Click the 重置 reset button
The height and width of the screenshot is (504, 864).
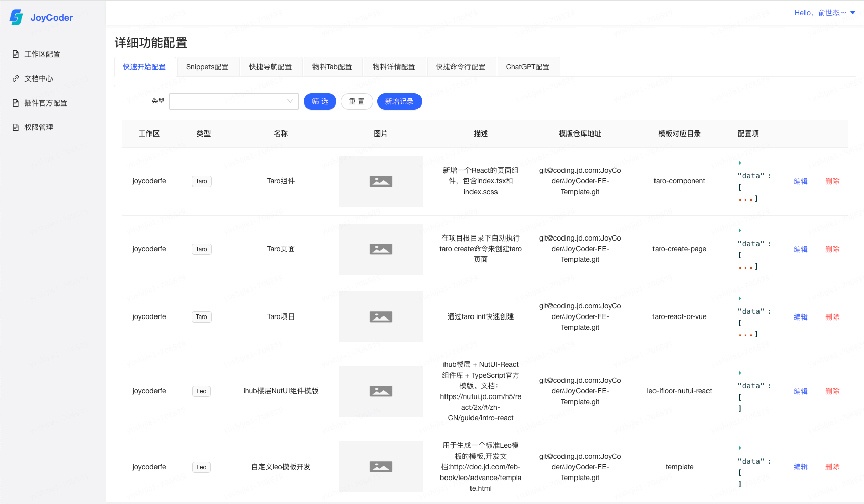click(x=357, y=101)
